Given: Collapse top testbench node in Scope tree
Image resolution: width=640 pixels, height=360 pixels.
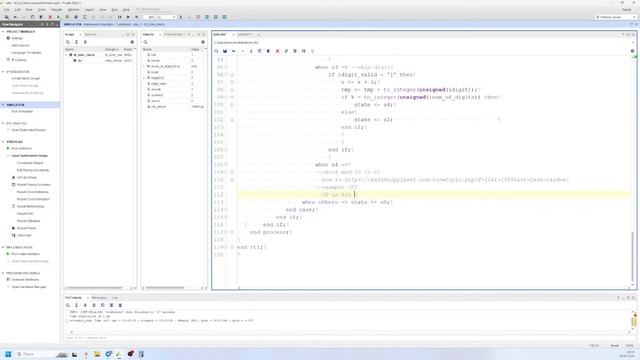Looking at the screenshot, I should tap(67, 55).
